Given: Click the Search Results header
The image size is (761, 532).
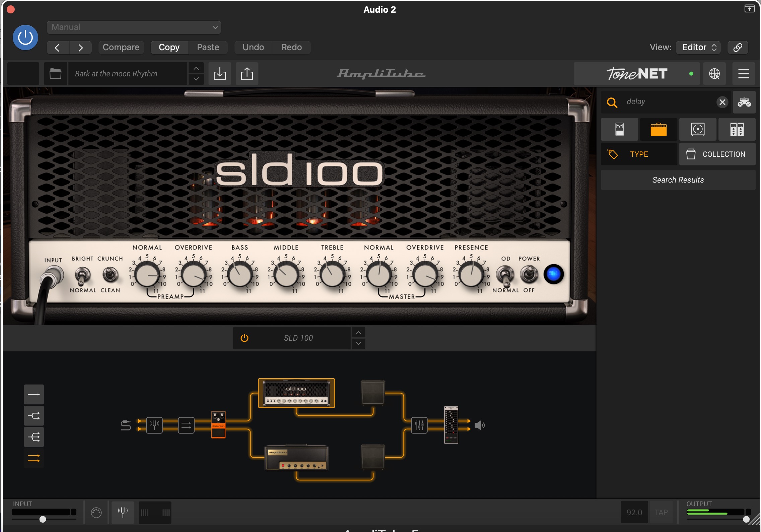Looking at the screenshot, I should click(x=678, y=180).
